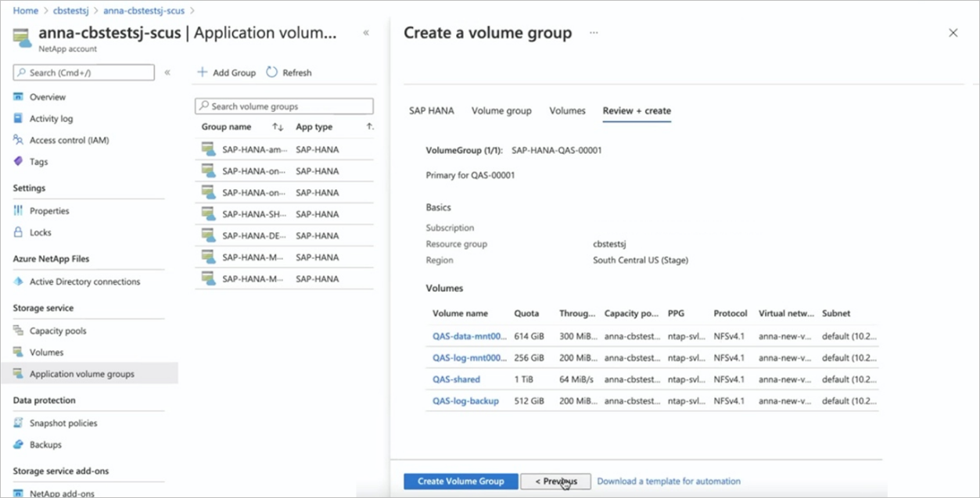
Task: Select the SAP-HANA-DE volume group row
Action: [284, 235]
